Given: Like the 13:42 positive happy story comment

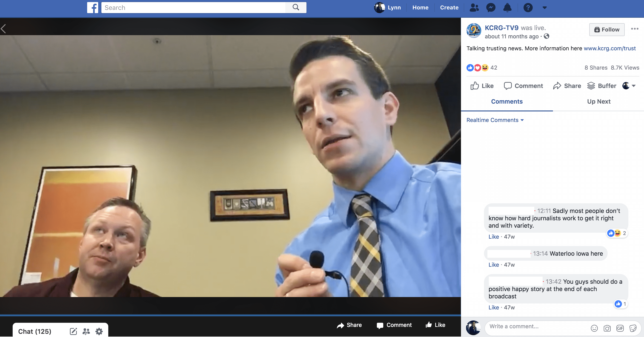Looking at the screenshot, I should point(493,307).
